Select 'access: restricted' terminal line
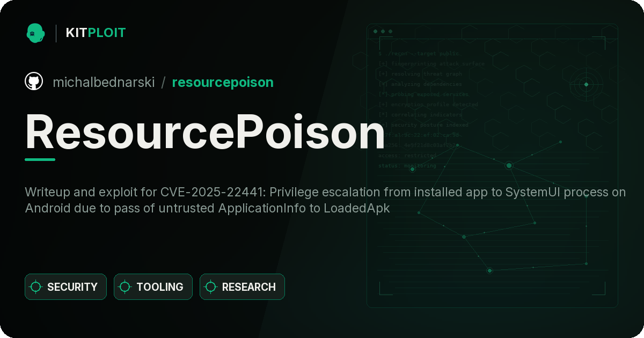 click(x=407, y=156)
